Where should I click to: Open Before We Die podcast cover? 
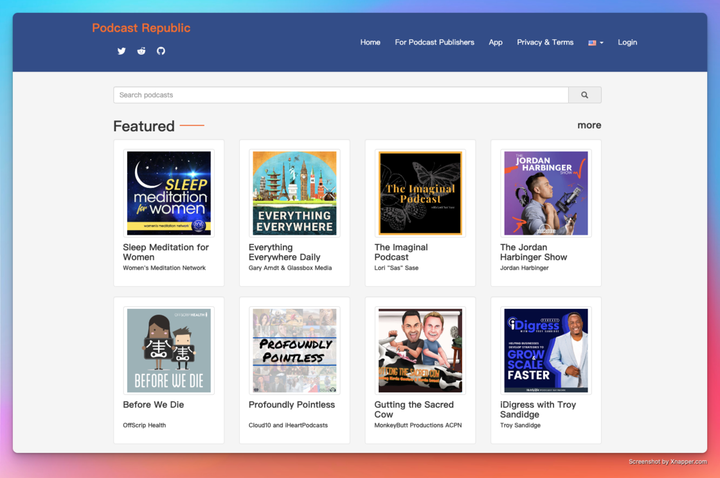169,350
